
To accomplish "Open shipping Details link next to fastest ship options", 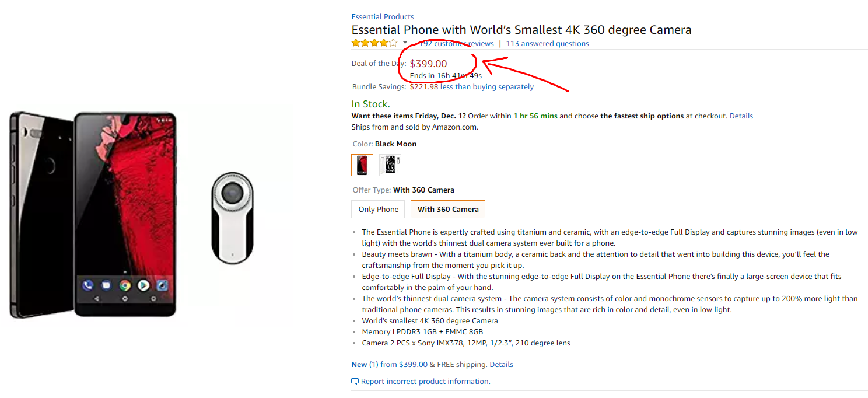I will [741, 116].
